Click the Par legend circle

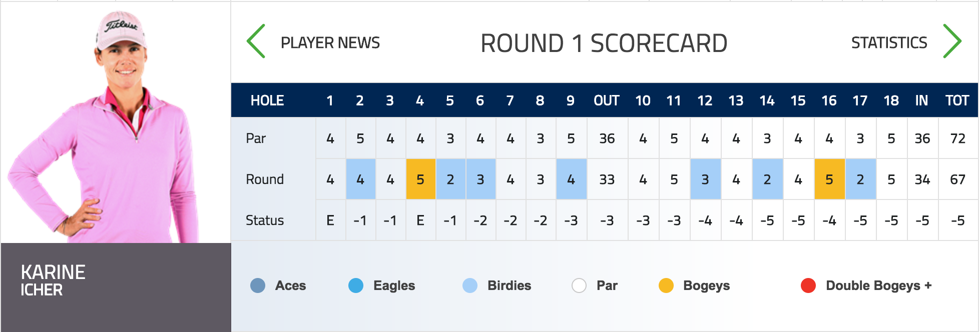coord(579,285)
